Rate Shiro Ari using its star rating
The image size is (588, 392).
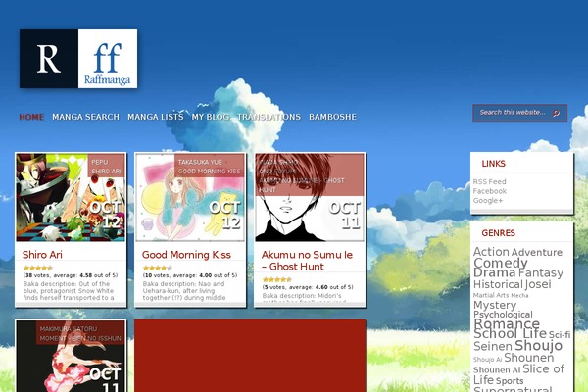click(38, 268)
